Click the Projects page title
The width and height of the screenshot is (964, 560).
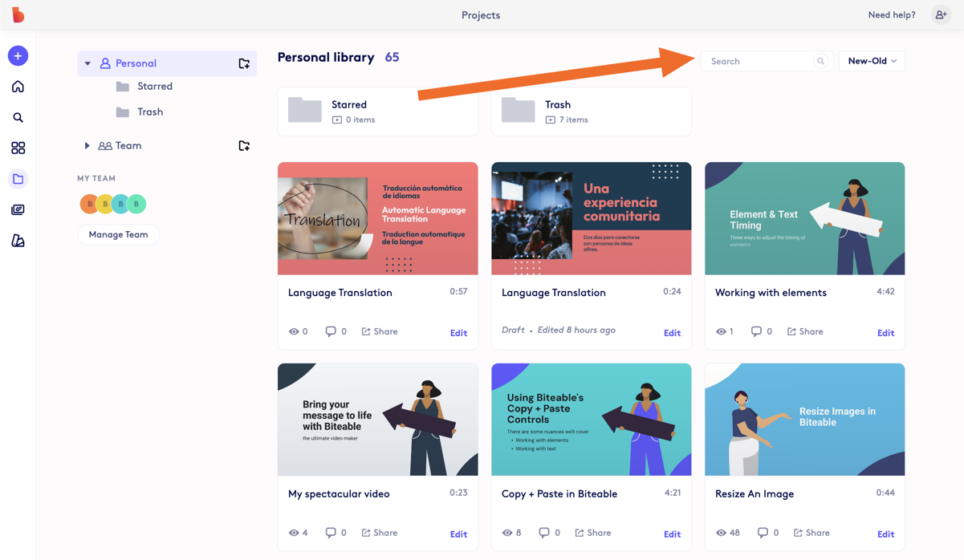[x=481, y=15]
